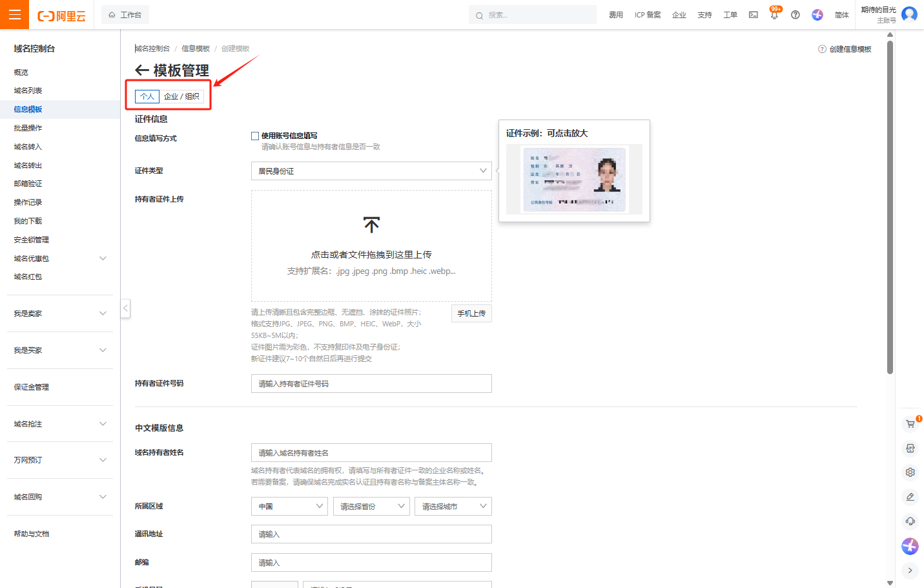Open the 请选择省份 dropdown

coord(371,506)
